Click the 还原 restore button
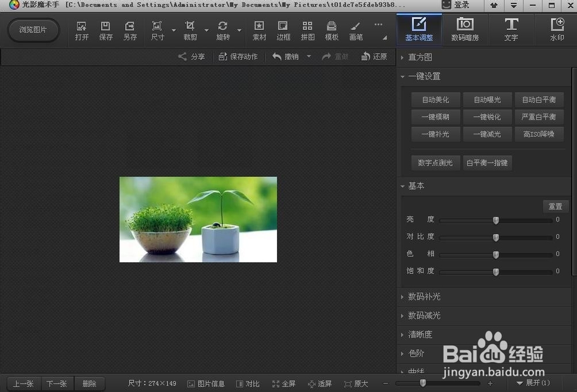Screen dimensions: 577x392 click(x=374, y=56)
